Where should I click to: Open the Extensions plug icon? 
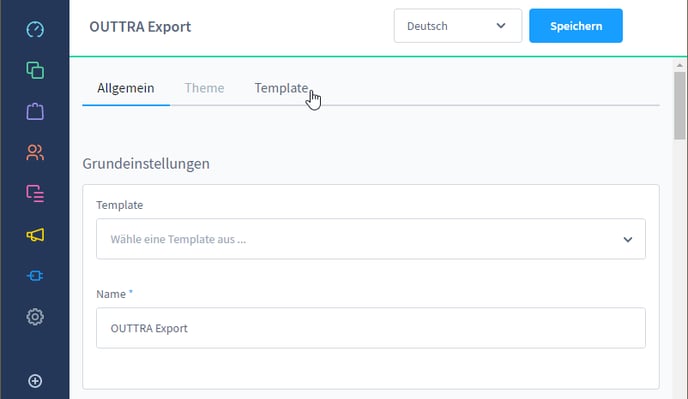point(35,276)
